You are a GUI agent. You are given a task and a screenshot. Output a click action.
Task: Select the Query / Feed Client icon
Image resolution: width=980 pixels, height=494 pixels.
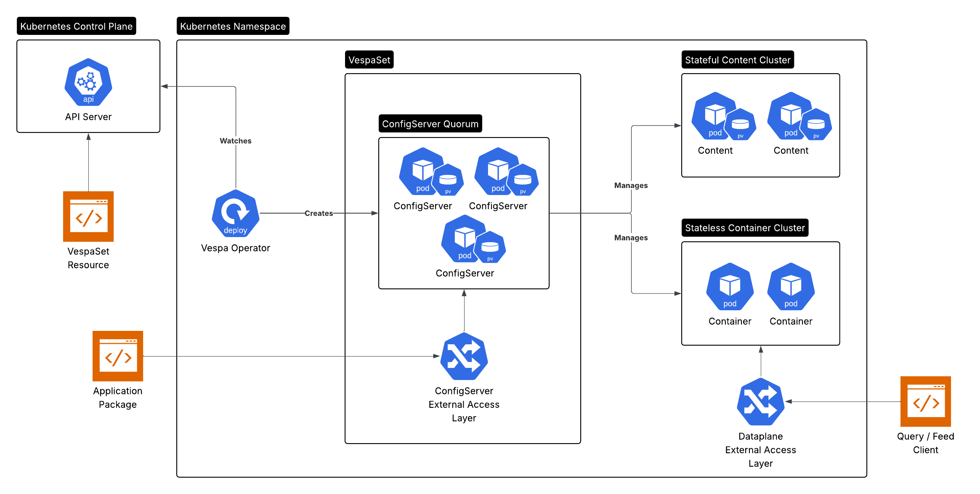coord(925,402)
